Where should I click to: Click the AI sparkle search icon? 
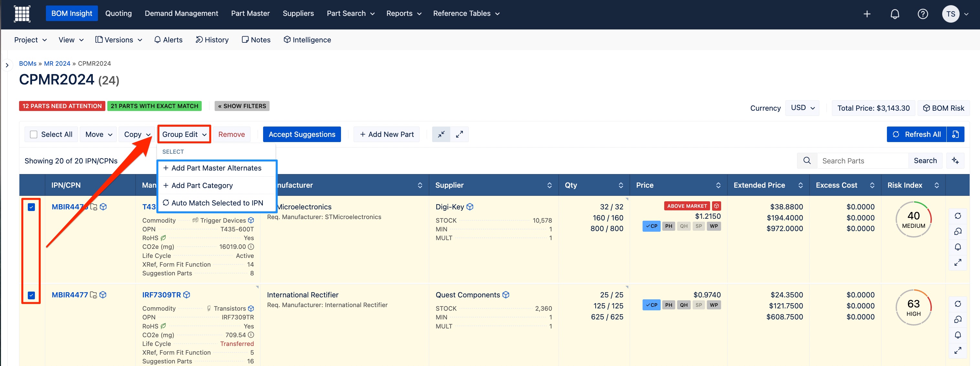955,161
